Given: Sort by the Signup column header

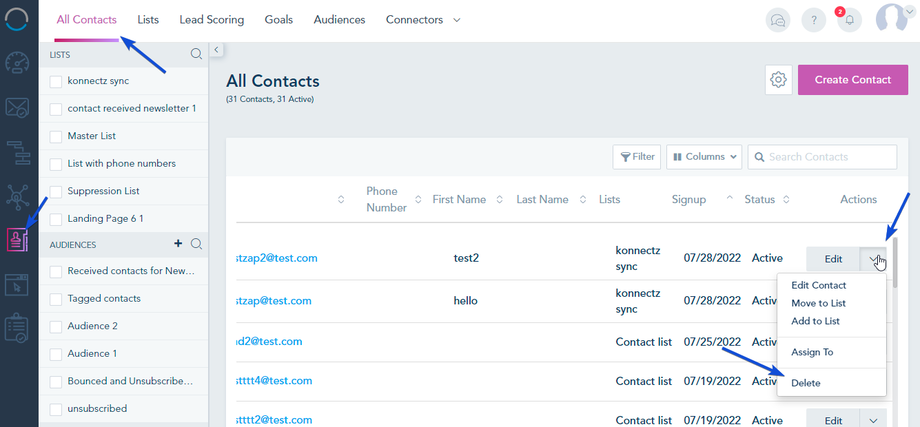Looking at the screenshot, I should coord(690,200).
